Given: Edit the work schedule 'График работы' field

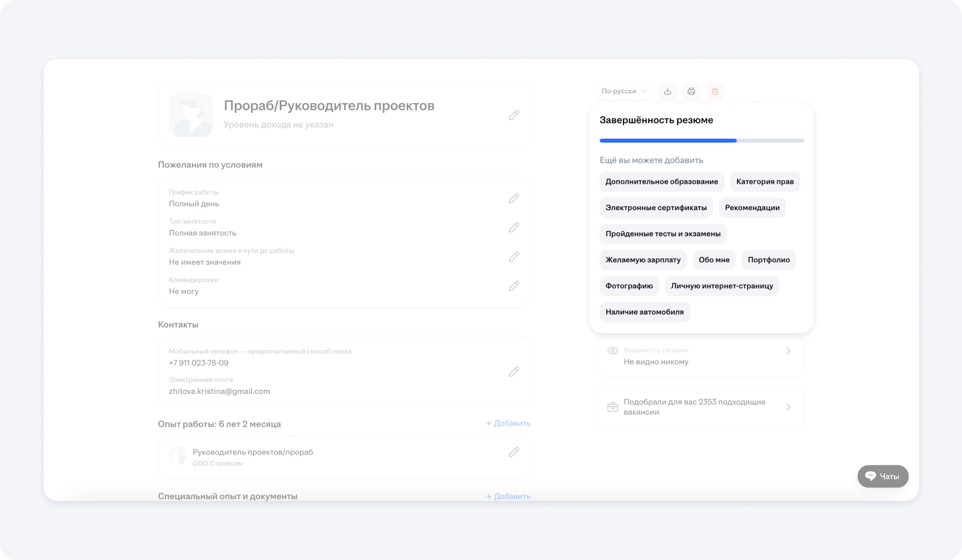Looking at the screenshot, I should point(514,198).
